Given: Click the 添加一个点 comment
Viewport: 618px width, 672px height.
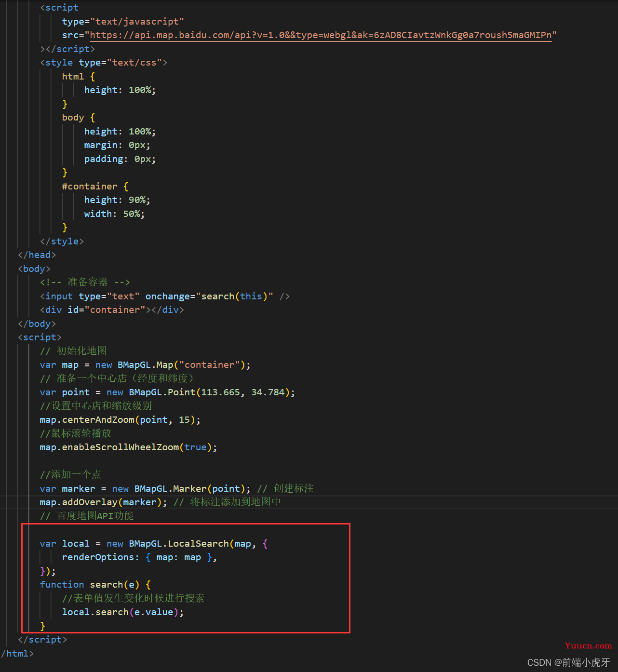Looking at the screenshot, I should pyautogui.click(x=70, y=475).
